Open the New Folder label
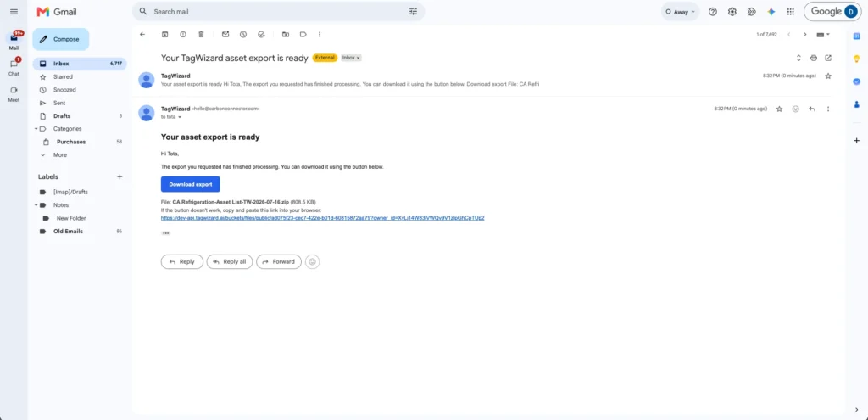Image resolution: width=868 pixels, height=420 pixels. tap(80, 218)
